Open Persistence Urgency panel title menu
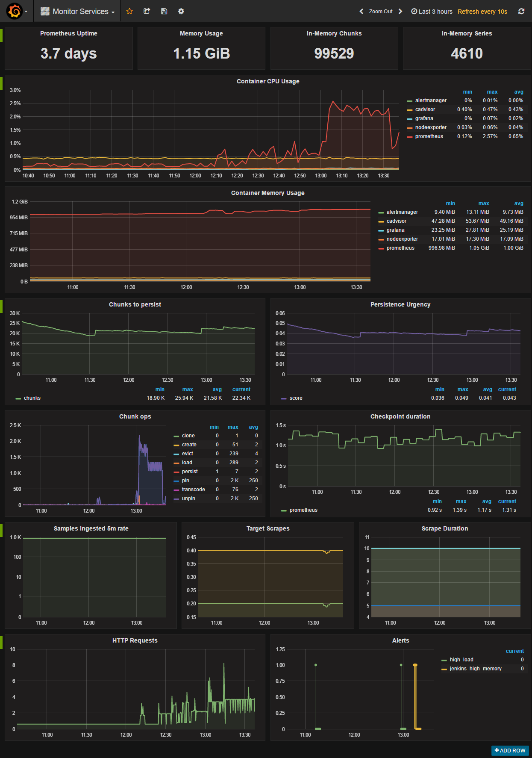 point(400,304)
